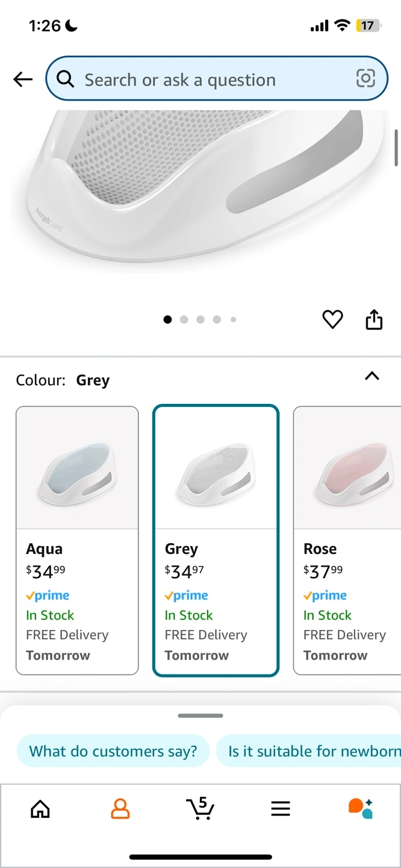This screenshot has width=401, height=868.
Task: Tap the back arrow icon
Action: point(23,79)
